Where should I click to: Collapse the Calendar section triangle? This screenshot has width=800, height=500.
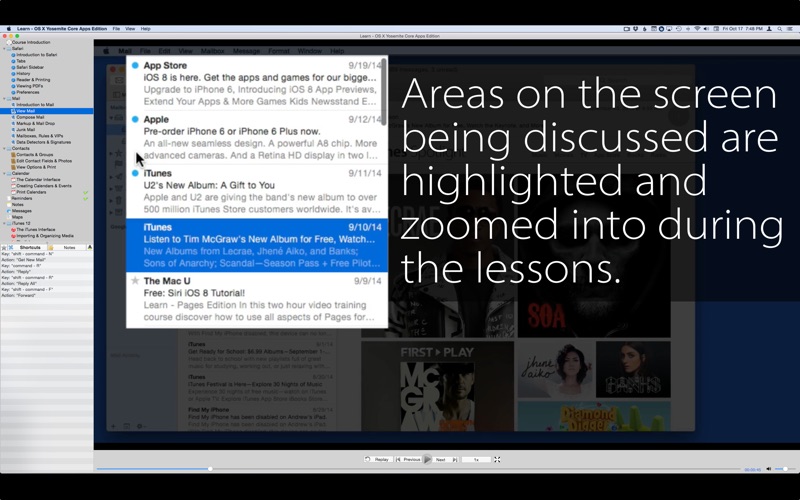[x=5, y=173]
